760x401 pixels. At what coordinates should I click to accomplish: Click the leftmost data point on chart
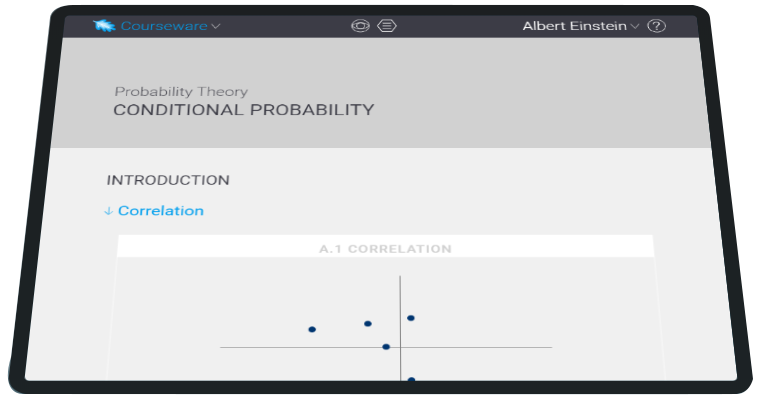click(x=312, y=329)
